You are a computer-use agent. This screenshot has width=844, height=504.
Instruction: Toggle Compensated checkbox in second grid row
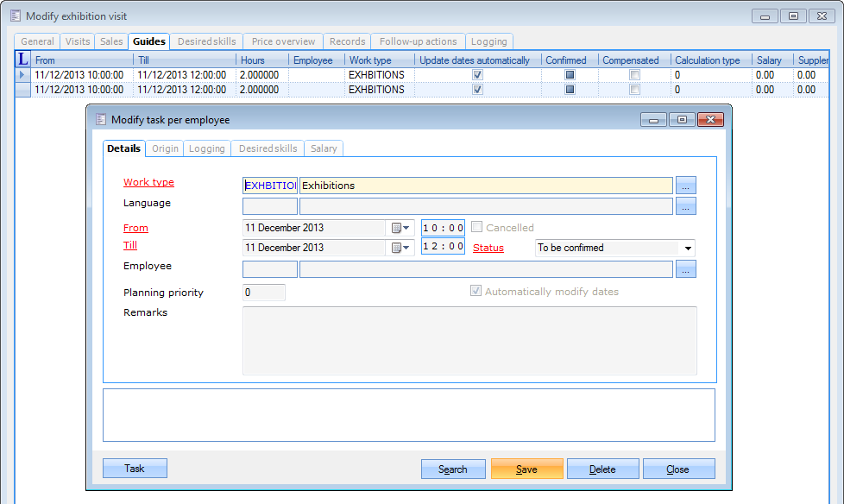click(634, 89)
